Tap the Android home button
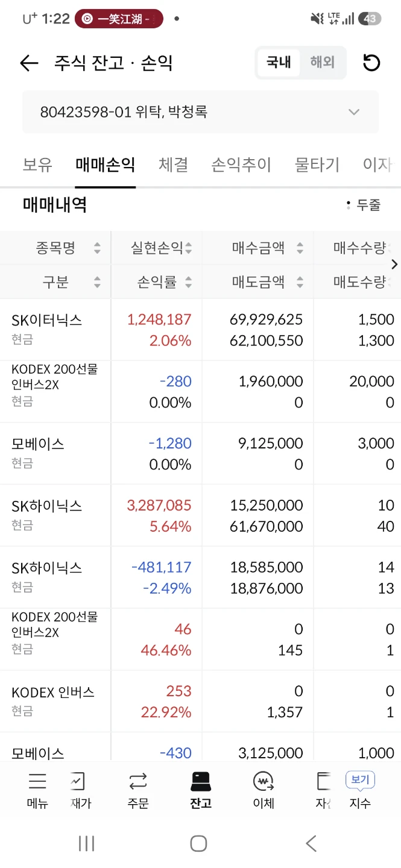This screenshot has height=868, width=401. 198,843
